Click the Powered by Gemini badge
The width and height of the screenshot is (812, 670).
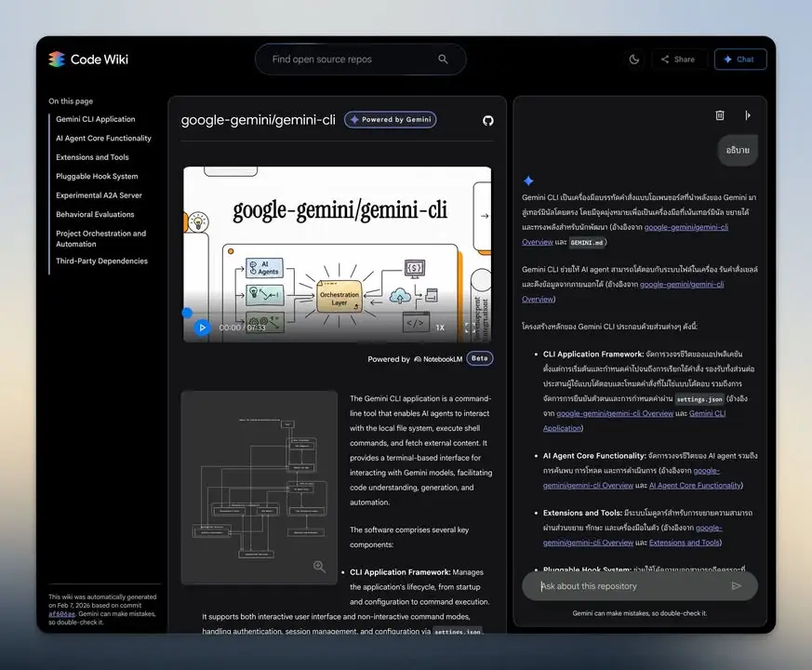(391, 120)
